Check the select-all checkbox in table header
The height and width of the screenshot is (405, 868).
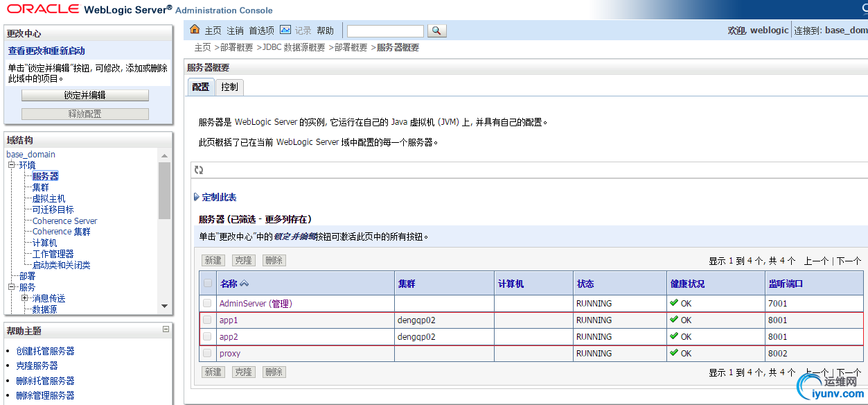(x=208, y=283)
